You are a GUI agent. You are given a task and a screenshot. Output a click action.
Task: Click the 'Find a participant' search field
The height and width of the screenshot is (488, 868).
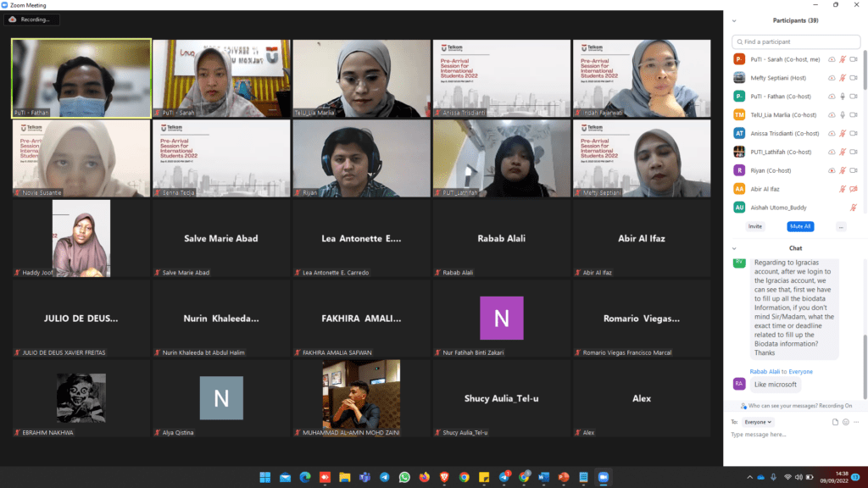(x=794, y=42)
